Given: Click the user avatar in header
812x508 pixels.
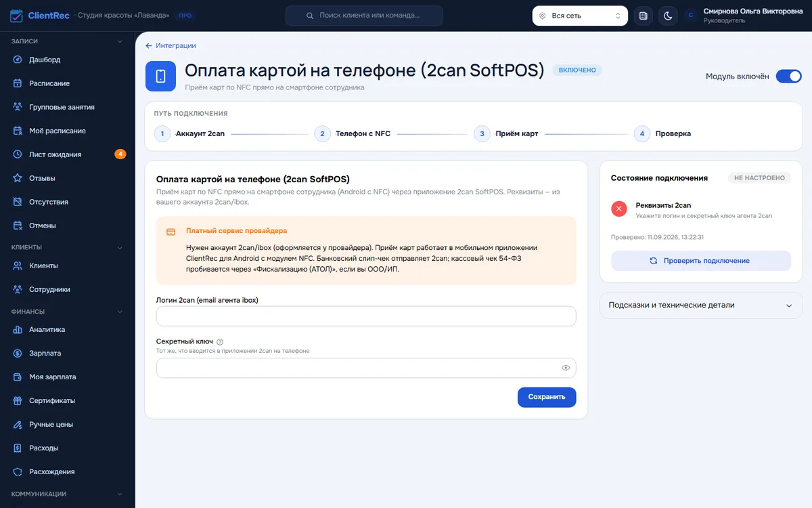Looking at the screenshot, I should pos(690,16).
